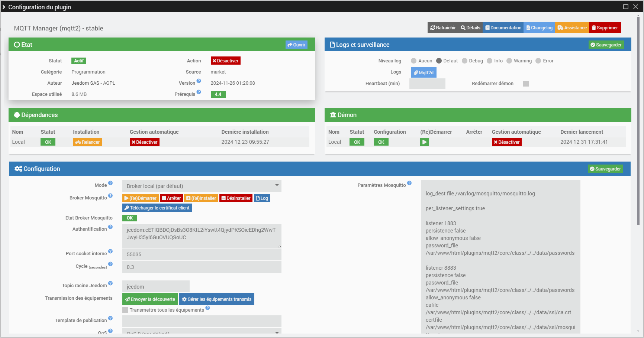Image resolution: width=644 pixels, height=338 pixels.
Task: Click the Authentification text area
Action: tap(202, 236)
